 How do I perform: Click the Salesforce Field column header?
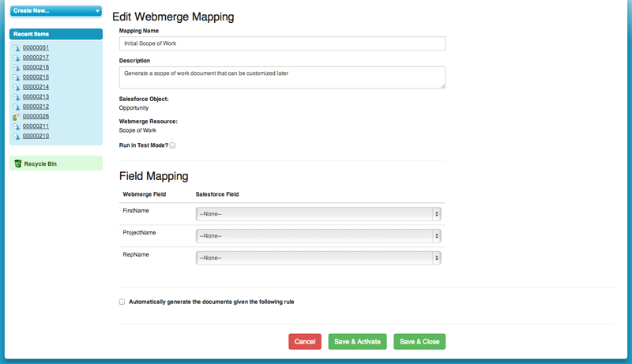[217, 194]
